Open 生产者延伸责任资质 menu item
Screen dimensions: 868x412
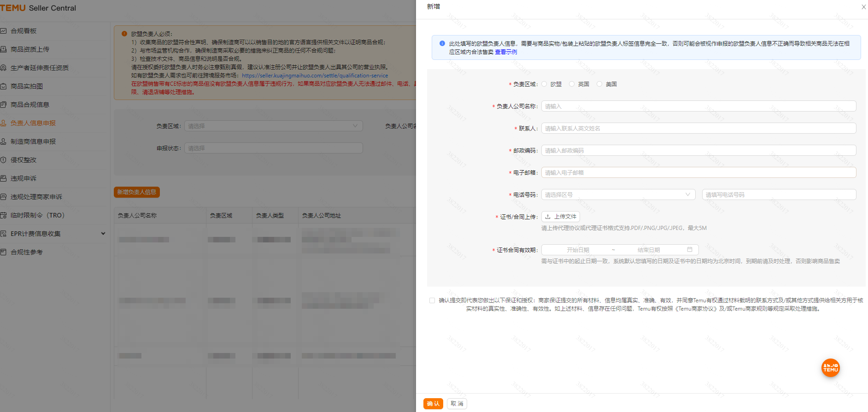(40, 68)
